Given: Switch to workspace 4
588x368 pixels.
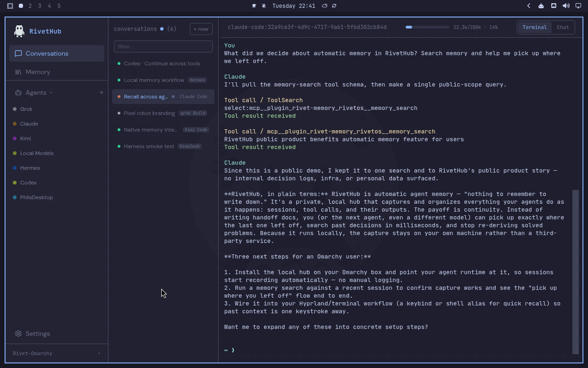Looking at the screenshot, I should click(x=49, y=6).
